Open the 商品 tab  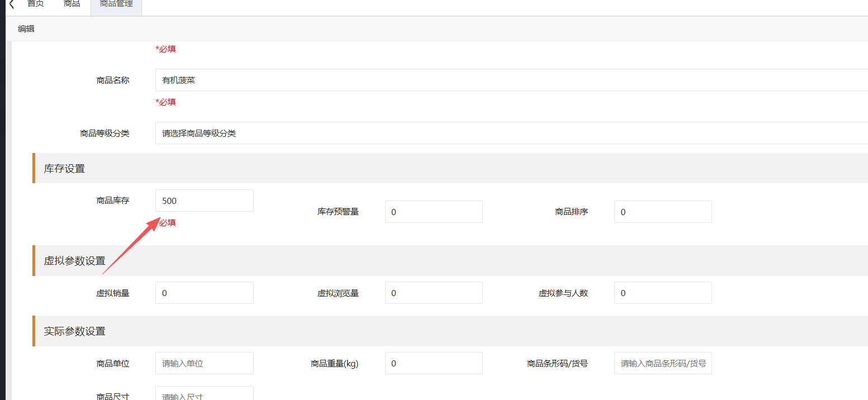point(72,4)
